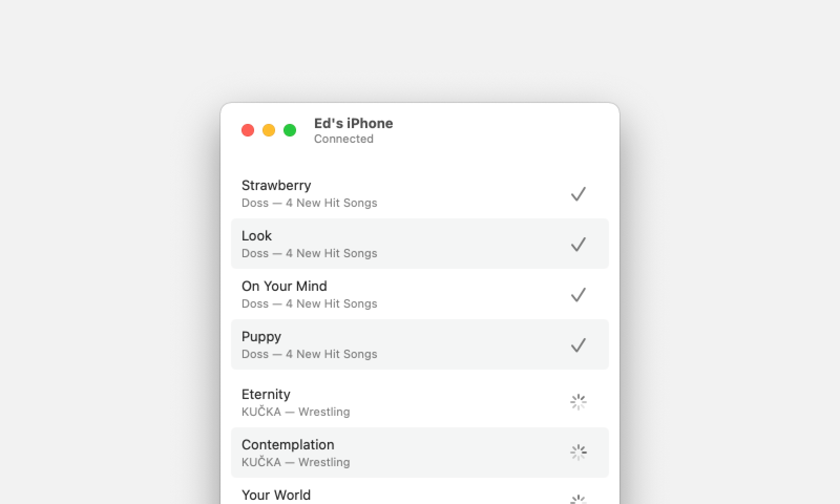Select the Strawberry song title
The image size is (840, 504).
click(276, 185)
